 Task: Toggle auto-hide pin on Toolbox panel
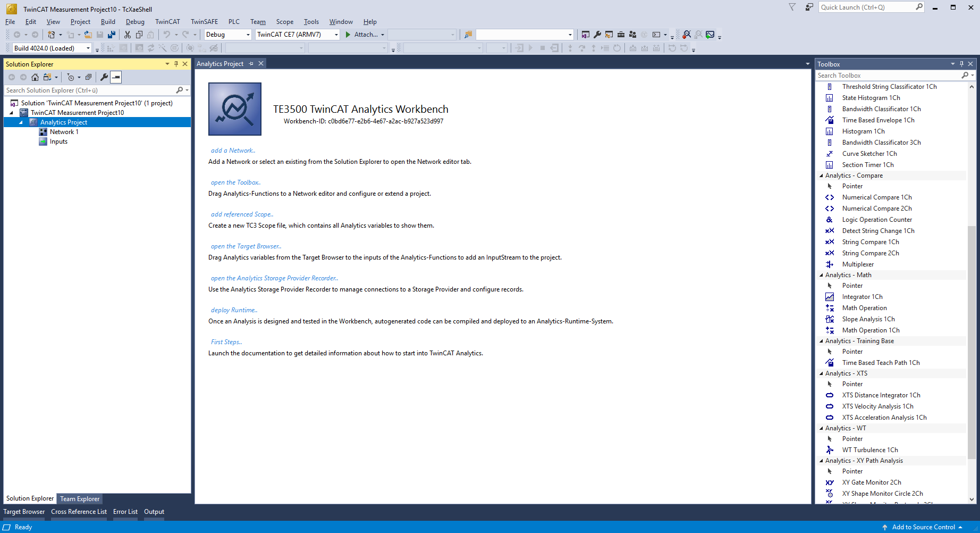pyautogui.click(x=961, y=64)
